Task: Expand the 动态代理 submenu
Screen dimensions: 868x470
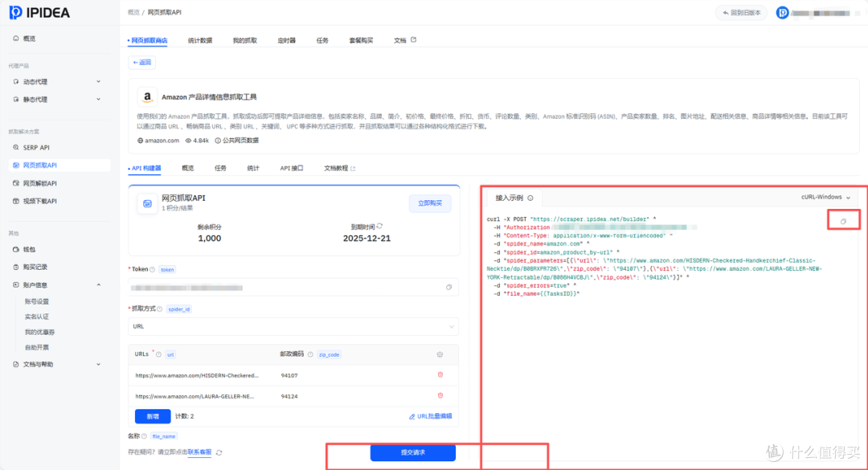Action: coord(99,81)
